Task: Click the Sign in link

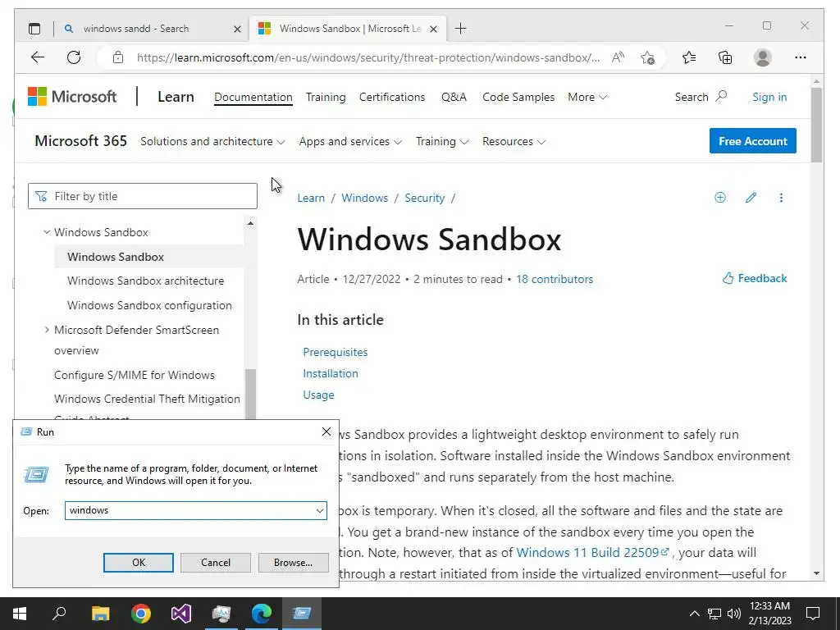Action: (x=769, y=97)
